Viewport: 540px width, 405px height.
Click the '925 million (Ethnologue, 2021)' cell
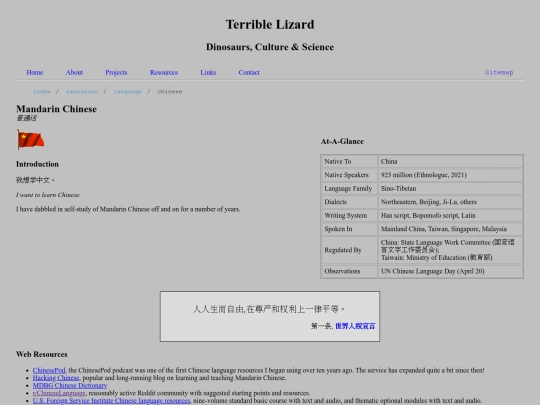450,175
